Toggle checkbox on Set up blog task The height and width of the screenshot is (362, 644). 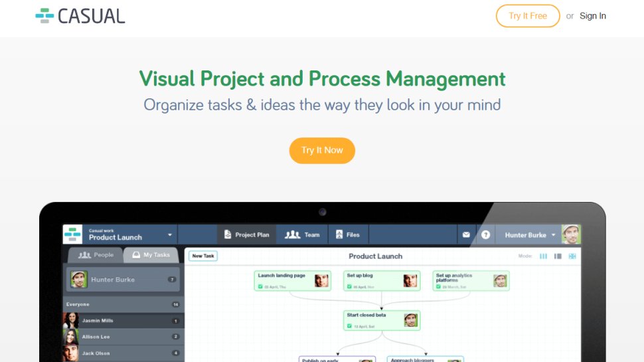349,286
